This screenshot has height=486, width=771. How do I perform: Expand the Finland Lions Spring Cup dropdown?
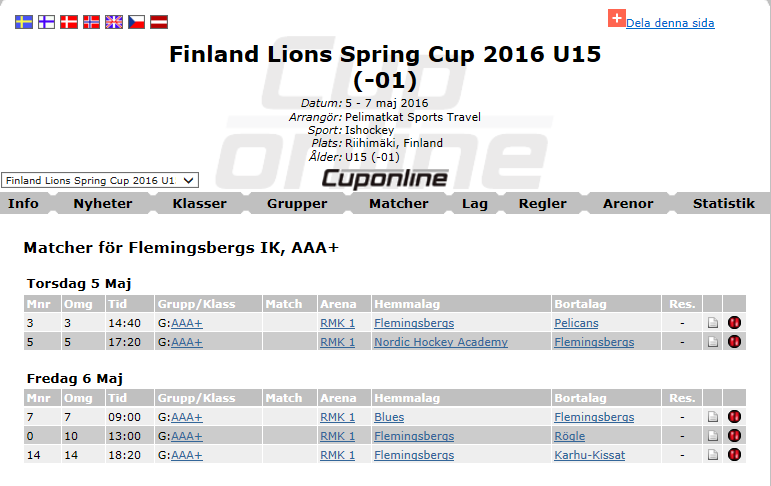[100, 180]
